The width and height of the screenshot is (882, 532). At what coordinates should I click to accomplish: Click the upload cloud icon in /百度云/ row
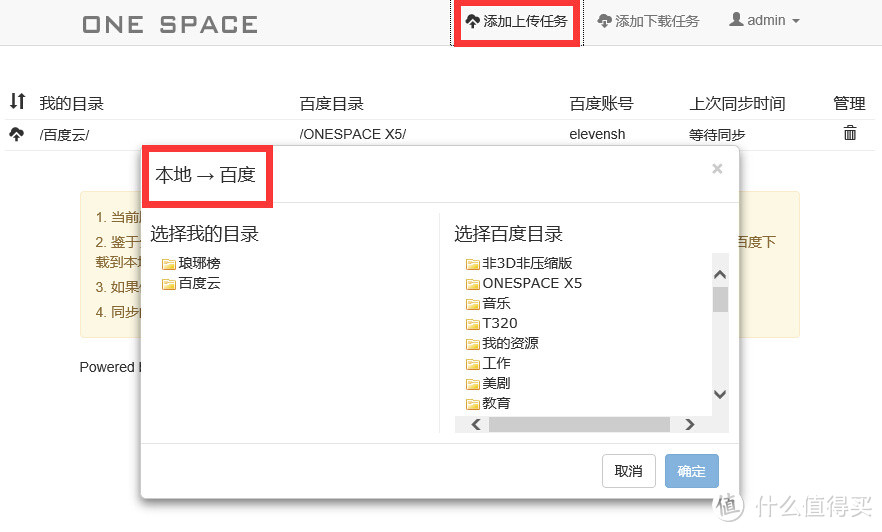[x=16, y=134]
